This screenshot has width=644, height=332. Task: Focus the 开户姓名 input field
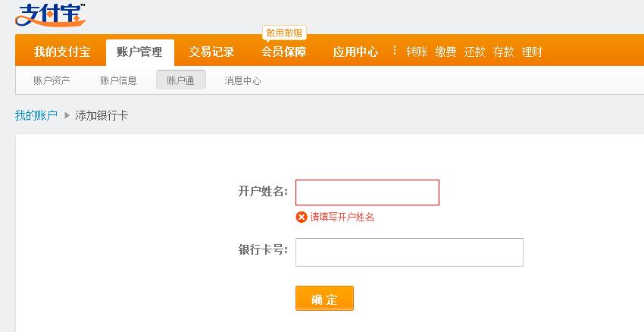(367, 193)
